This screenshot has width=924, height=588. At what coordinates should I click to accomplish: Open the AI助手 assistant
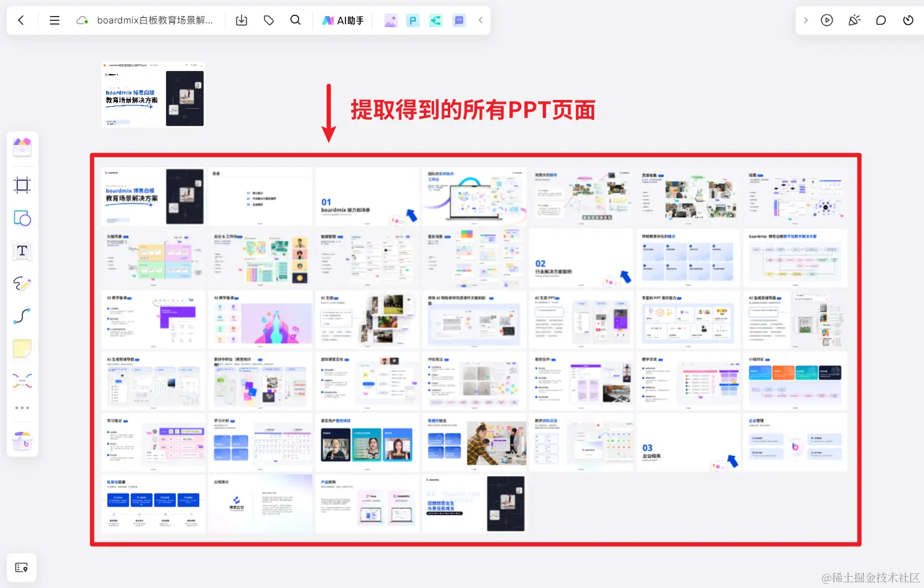click(x=343, y=20)
